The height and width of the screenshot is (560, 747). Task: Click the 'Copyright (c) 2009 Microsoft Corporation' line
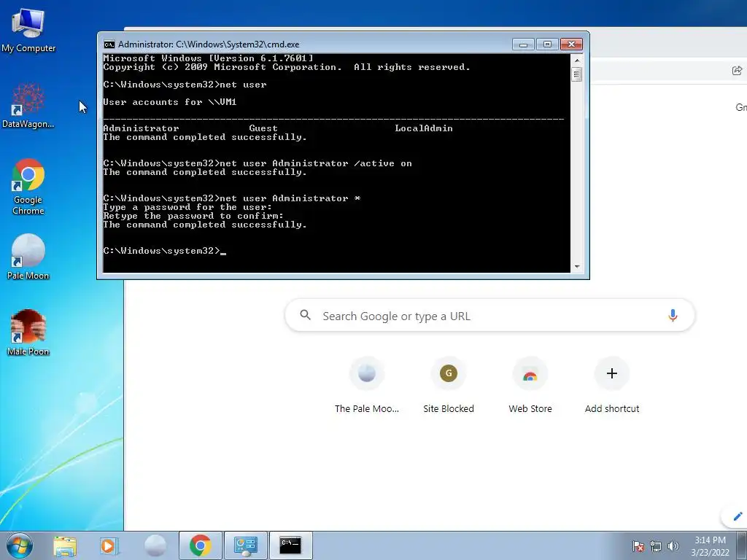tap(287, 67)
